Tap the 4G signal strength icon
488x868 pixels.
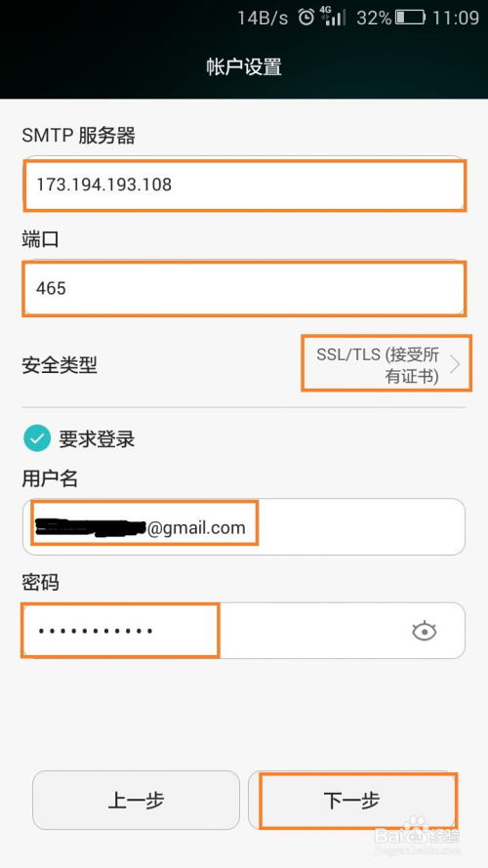coord(334,18)
